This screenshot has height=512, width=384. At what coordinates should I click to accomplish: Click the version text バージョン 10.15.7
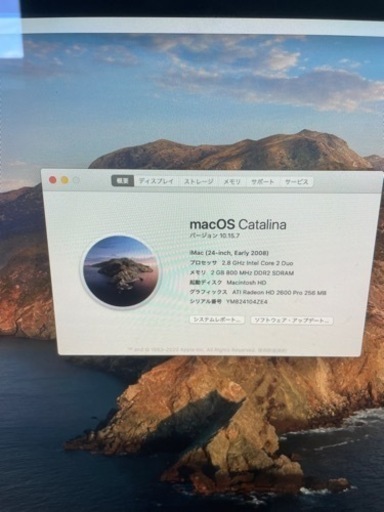[x=215, y=235]
